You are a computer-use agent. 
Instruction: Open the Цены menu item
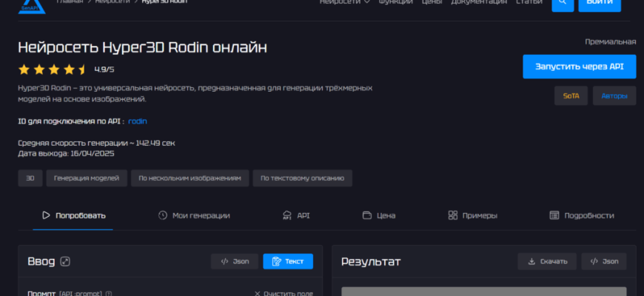point(432,3)
